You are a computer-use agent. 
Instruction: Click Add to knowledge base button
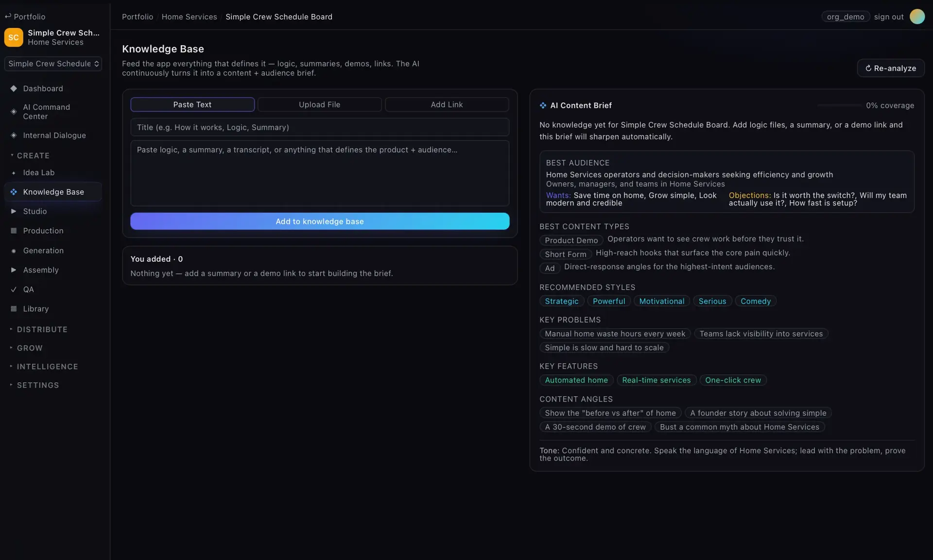(320, 221)
